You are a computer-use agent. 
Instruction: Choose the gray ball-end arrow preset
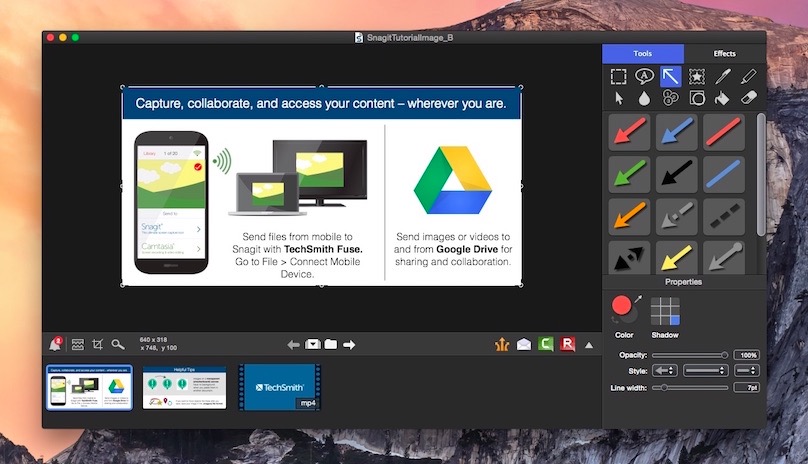(x=723, y=257)
